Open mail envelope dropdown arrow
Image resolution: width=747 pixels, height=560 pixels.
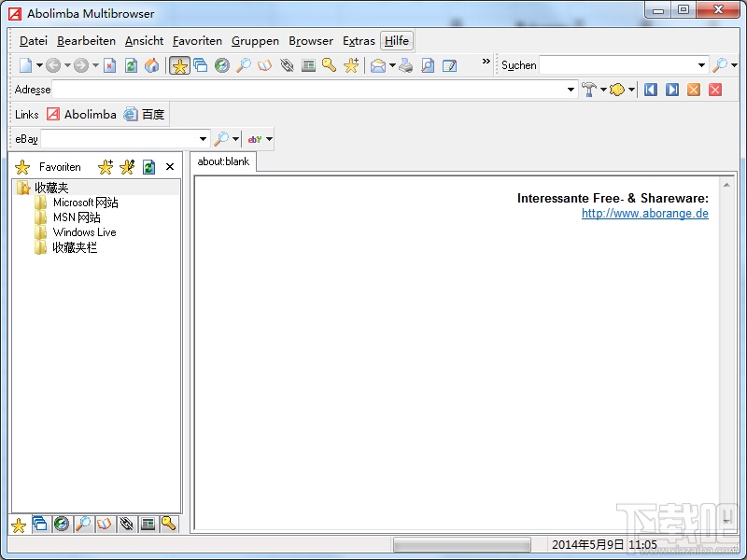pos(392,65)
